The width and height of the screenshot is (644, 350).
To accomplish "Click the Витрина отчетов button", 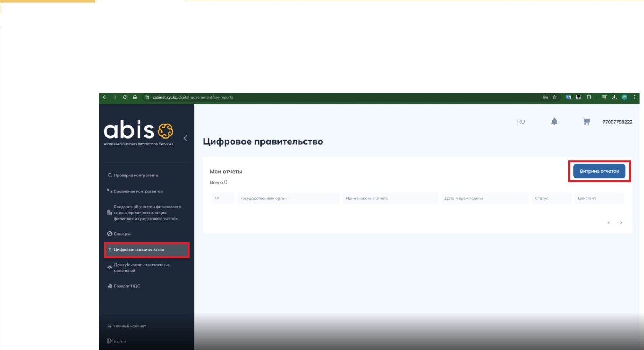I will [x=599, y=171].
